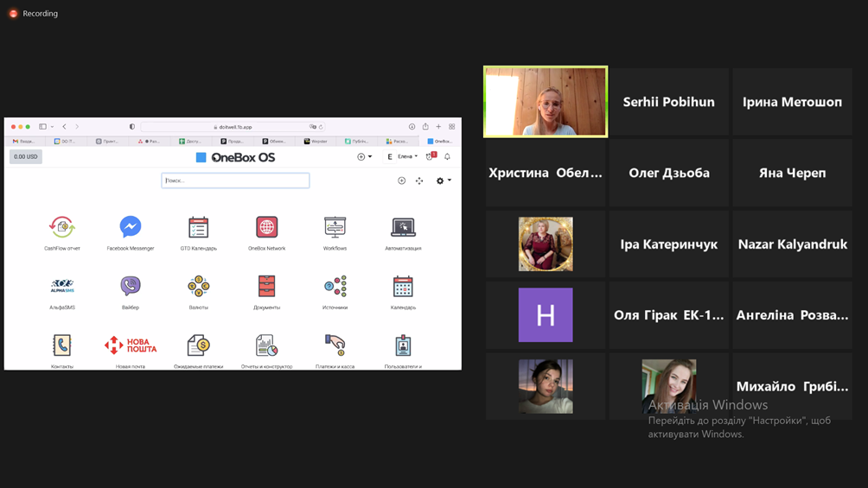Open the CashFlow отчет app

coord(61,227)
